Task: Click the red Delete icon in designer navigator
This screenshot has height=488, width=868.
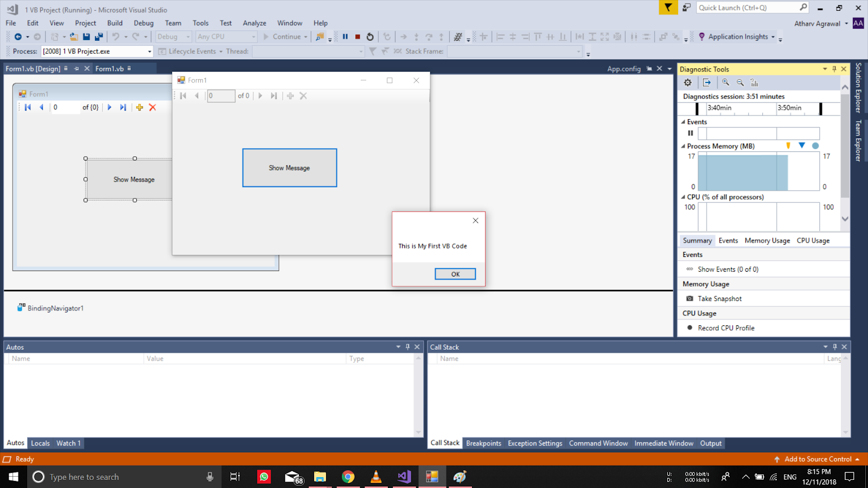Action: pos(152,107)
